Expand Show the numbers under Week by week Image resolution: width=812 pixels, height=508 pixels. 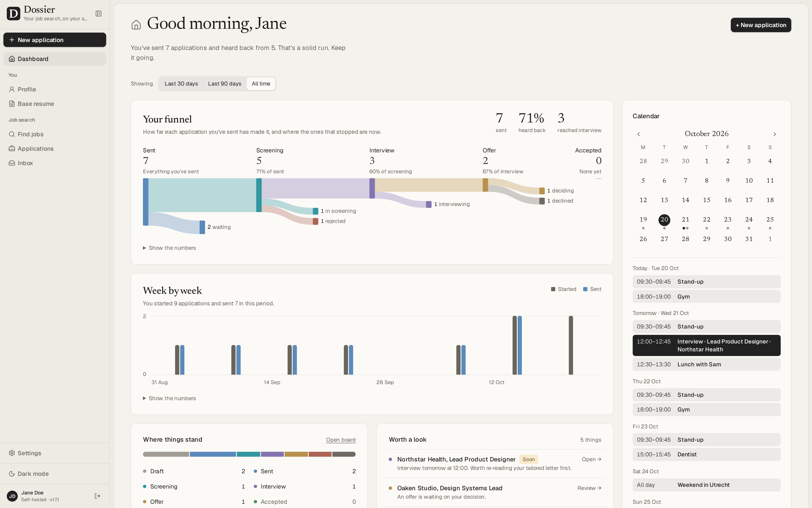point(169,398)
